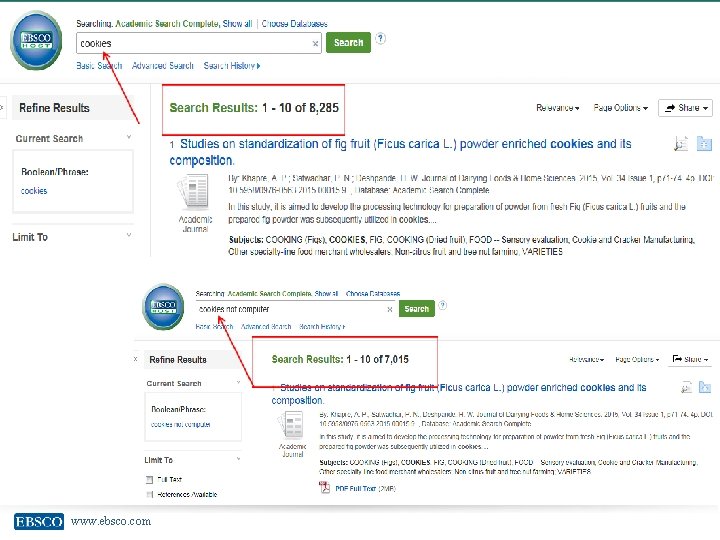Click green Search button next to 'cookies'

[x=349, y=43]
